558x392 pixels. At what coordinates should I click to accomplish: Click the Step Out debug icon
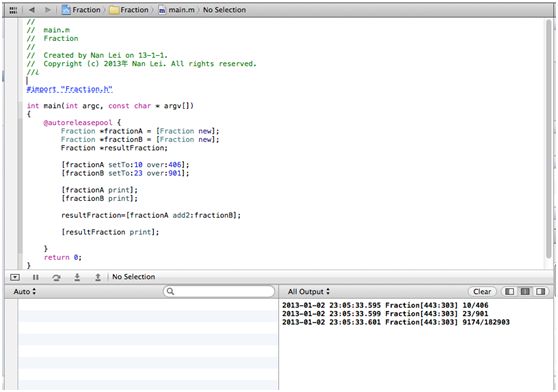coord(98,277)
